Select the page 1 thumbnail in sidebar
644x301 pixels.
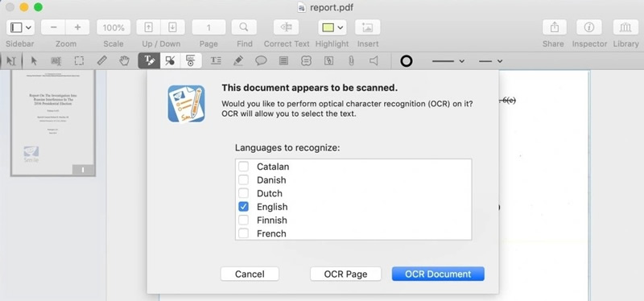pyautogui.click(x=53, y=122)
